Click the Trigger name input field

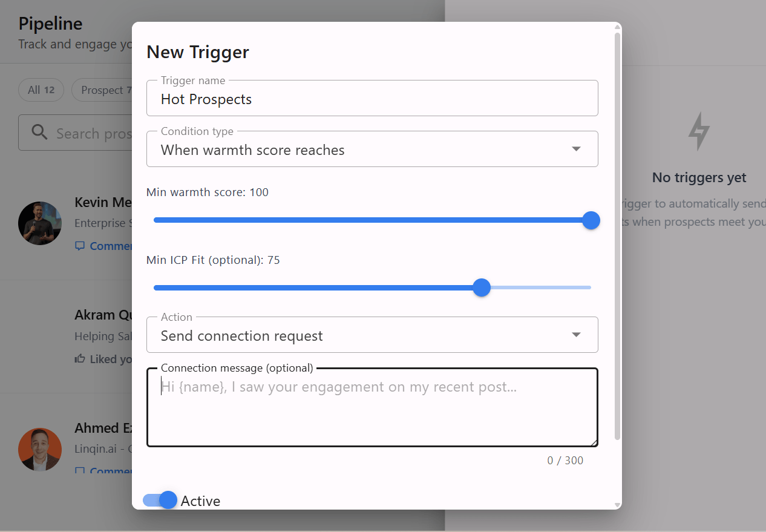pos(372,99)
